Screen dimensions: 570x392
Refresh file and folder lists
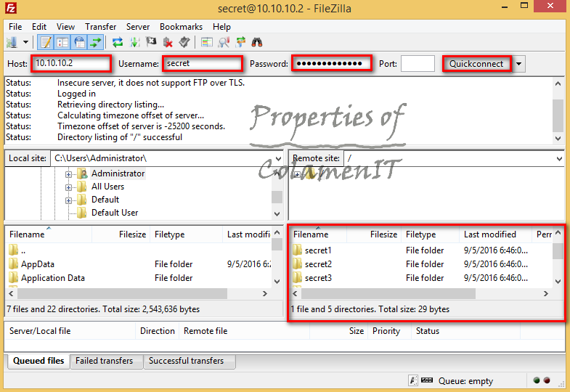pos(118,43)
